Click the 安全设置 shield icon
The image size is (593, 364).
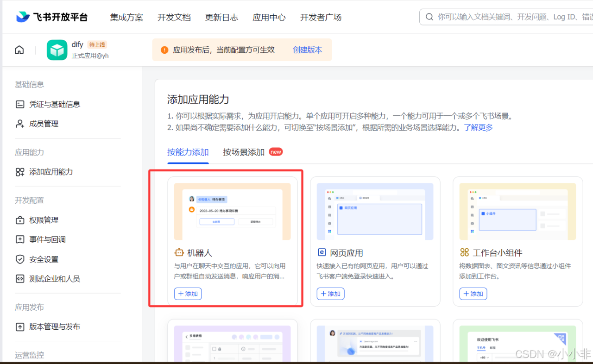pos(20,259)
